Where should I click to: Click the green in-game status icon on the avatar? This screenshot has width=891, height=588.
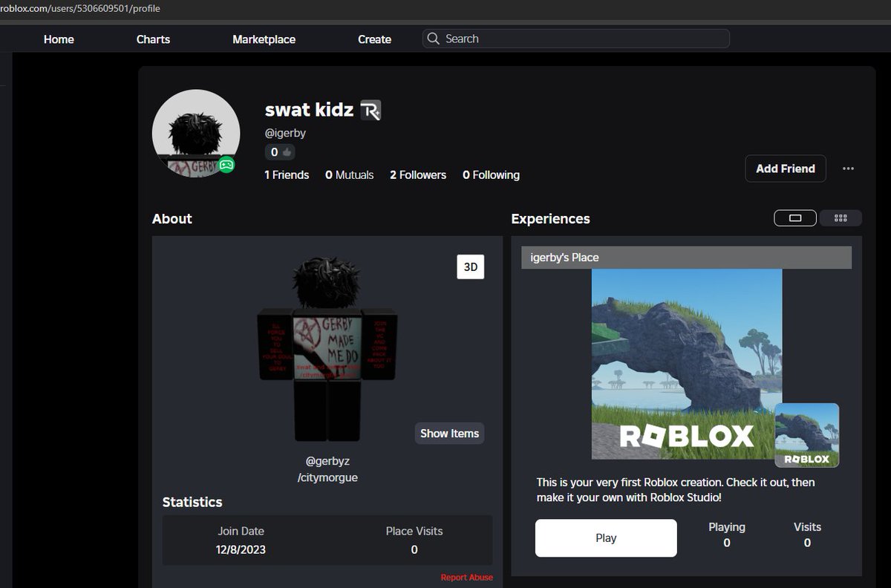pos(226,165)
